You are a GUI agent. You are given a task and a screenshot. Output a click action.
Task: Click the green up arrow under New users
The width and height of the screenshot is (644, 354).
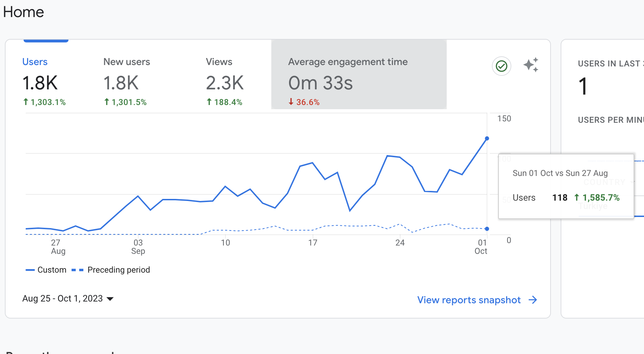tap(107, 102)
